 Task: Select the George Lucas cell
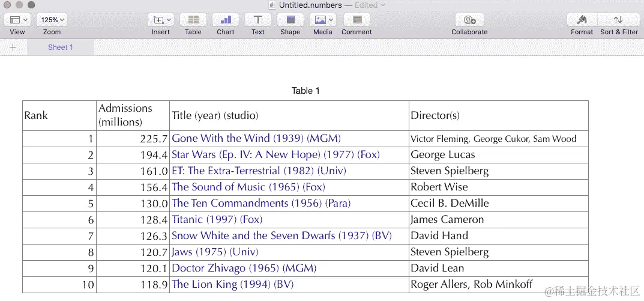(x=499, y=155)
